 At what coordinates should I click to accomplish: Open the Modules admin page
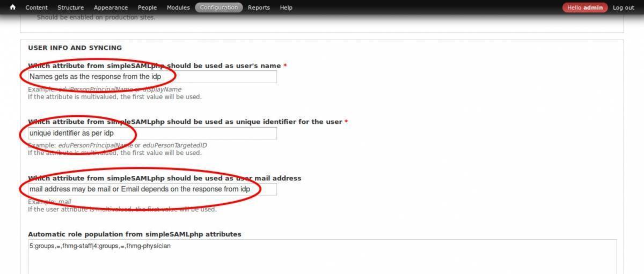178,8
